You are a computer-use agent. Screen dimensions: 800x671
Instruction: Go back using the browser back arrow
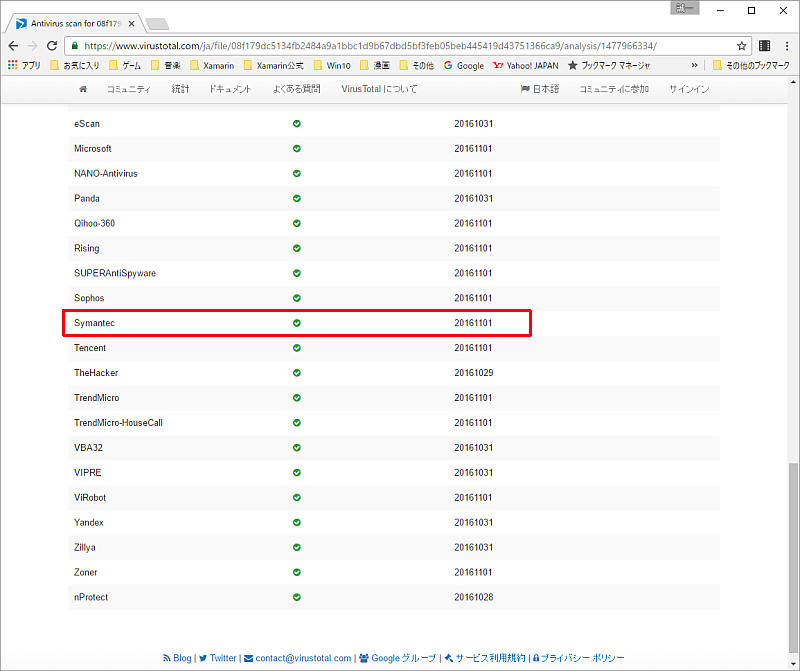click(13, 46)
